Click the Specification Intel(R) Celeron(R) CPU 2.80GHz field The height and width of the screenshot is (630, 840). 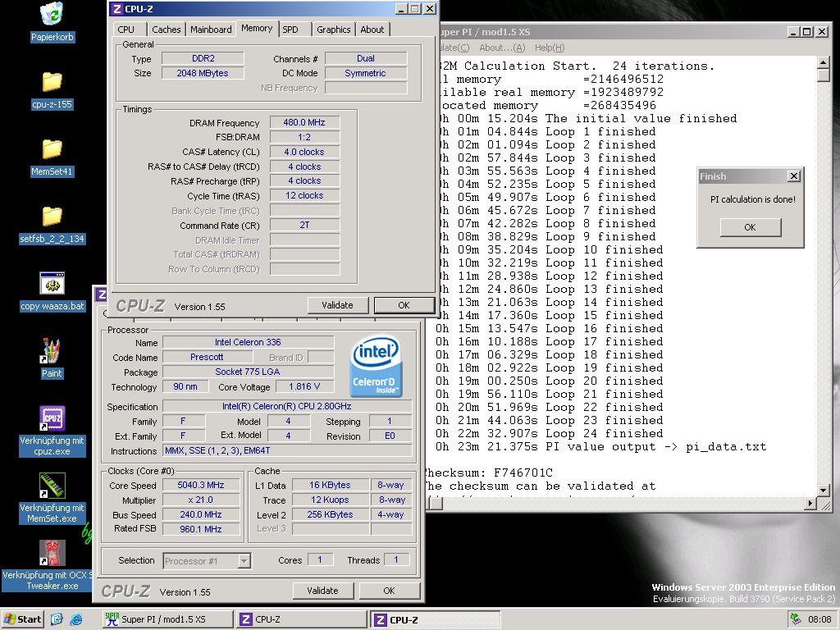(287, 406)
